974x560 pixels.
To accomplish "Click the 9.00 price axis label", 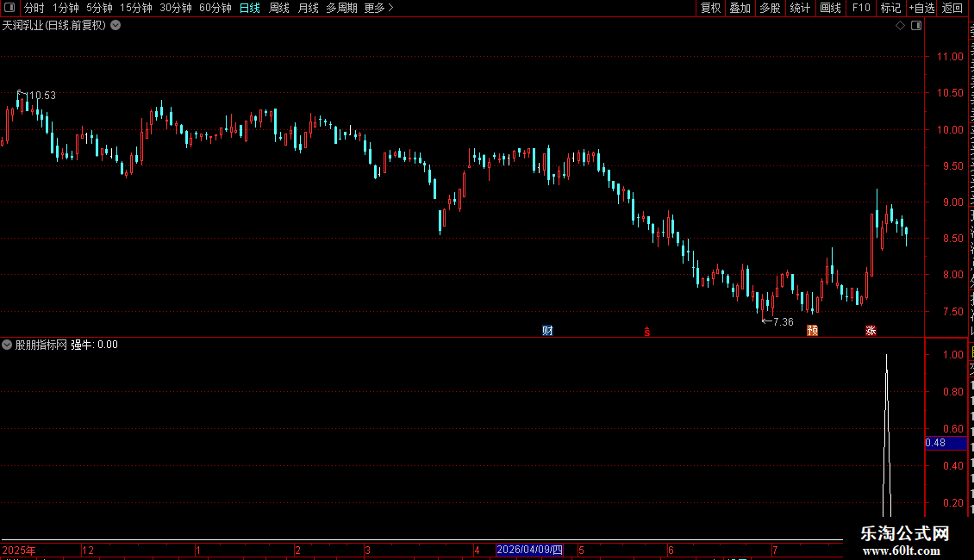I will click(x=952, y=202).
